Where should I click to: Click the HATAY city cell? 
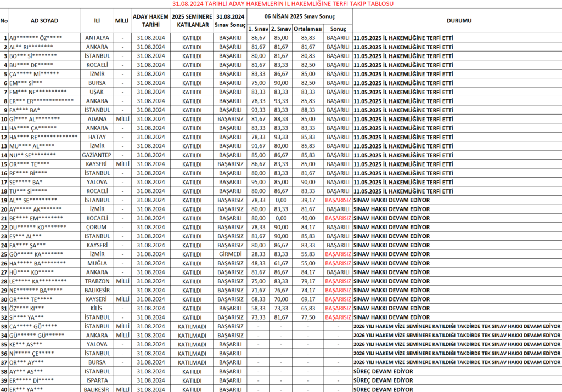pyautogui.click(x=97, y=137)
